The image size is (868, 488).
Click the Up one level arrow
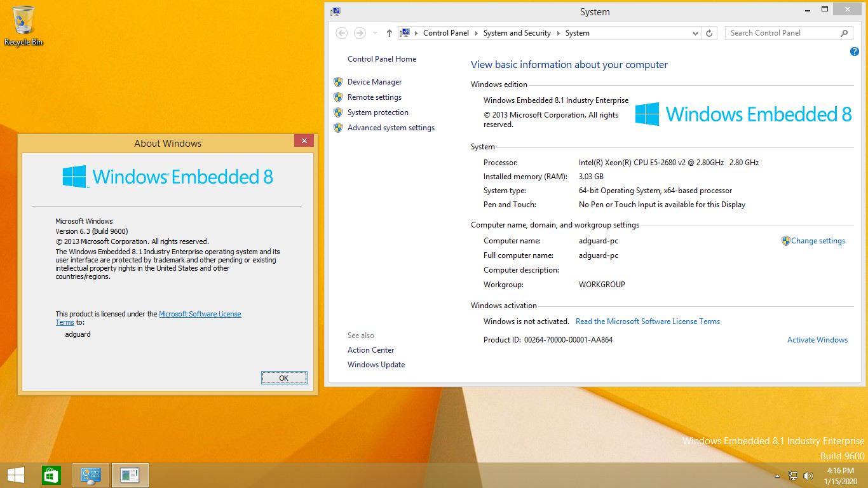[x=390, y=33]
